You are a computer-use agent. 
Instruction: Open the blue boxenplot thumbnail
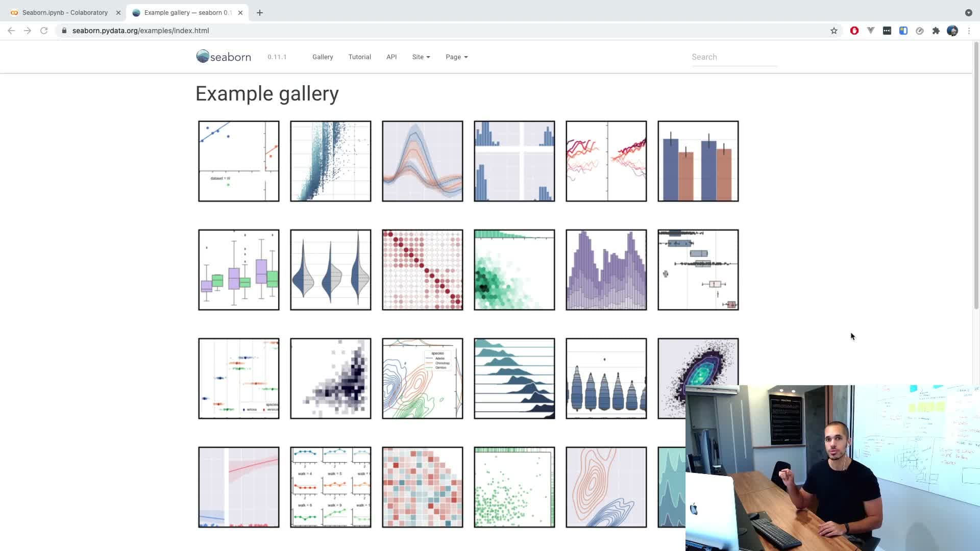[x=606, y=379]
